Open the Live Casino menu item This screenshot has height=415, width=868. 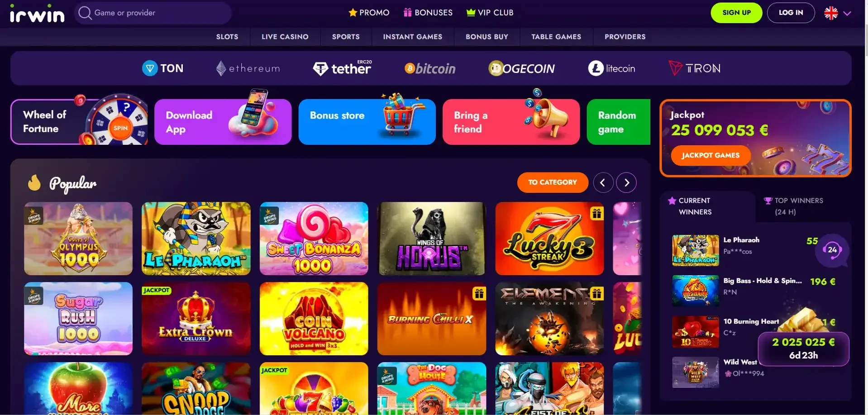pos(285,37)
